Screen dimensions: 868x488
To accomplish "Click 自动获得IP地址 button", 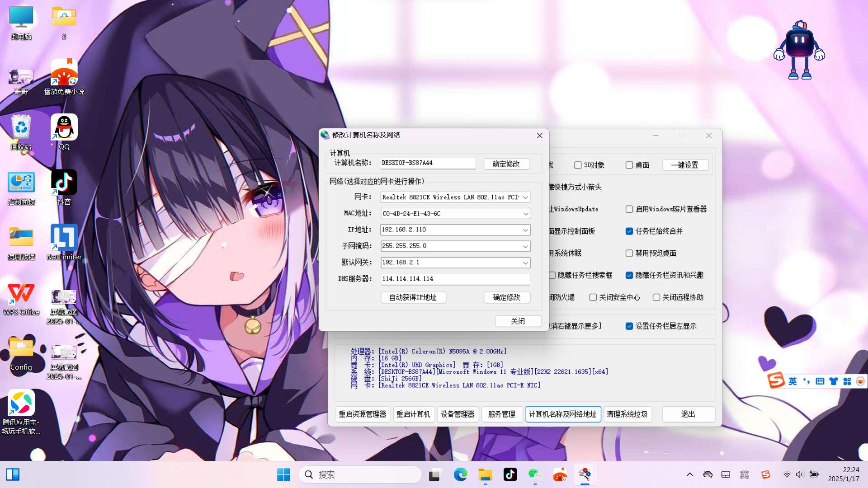I will coord(413,297).
